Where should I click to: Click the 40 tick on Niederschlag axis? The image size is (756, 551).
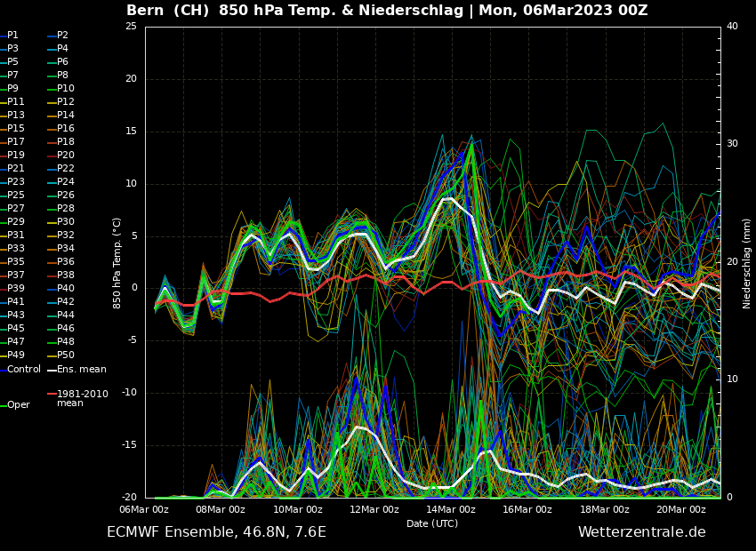[732, 27]
